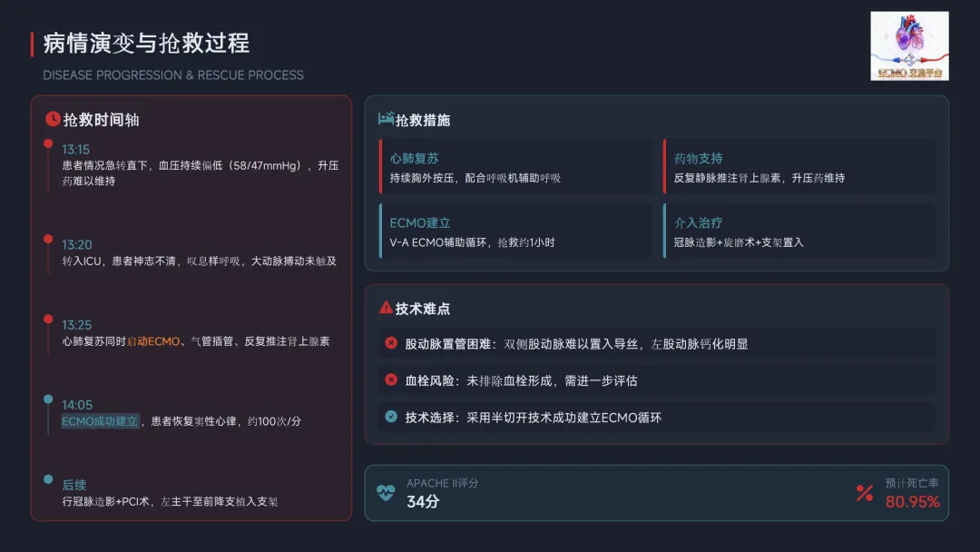Click the checkmark icon beside 技术选择

[x=391, y=417]
